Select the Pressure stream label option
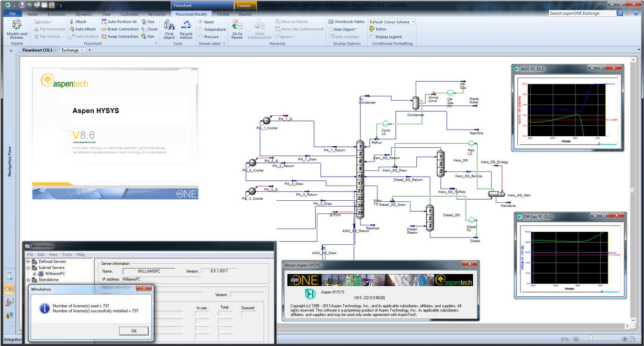 coord(209,37)
